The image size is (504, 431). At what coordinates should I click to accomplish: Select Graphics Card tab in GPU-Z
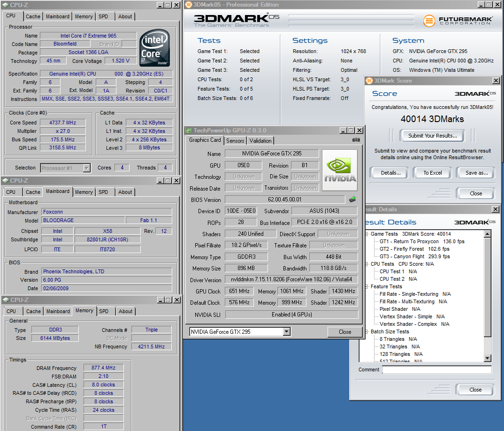[x=205, y=140]
